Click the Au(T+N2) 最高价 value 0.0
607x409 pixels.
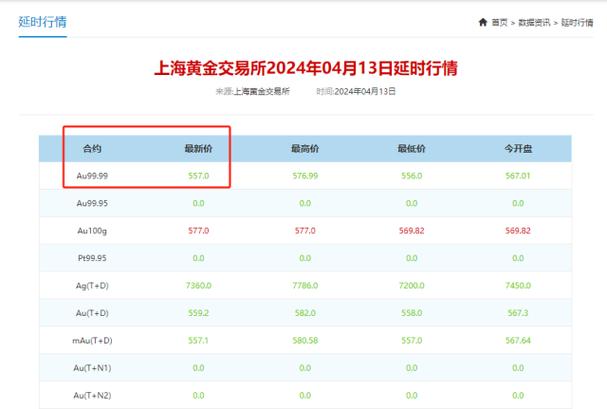(305, 395)
